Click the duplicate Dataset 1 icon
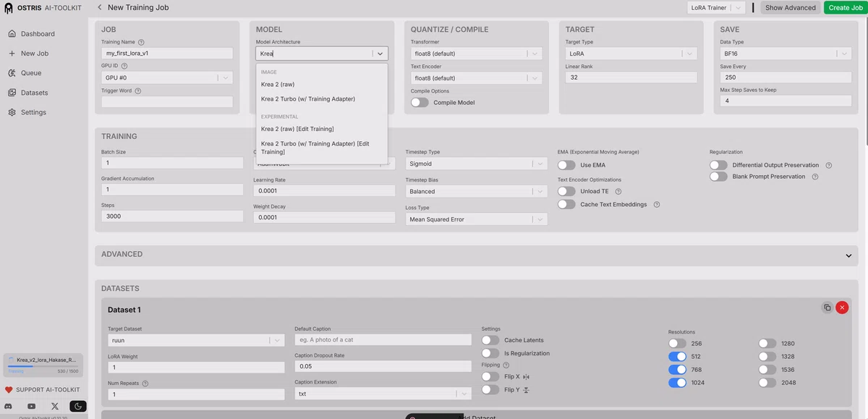This screenshot has width=868, height=419. tap(827, 308)
